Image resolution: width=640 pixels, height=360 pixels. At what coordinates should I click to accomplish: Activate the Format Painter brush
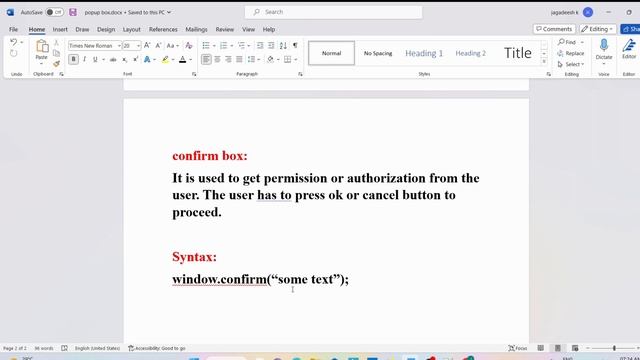coord(56,64)
